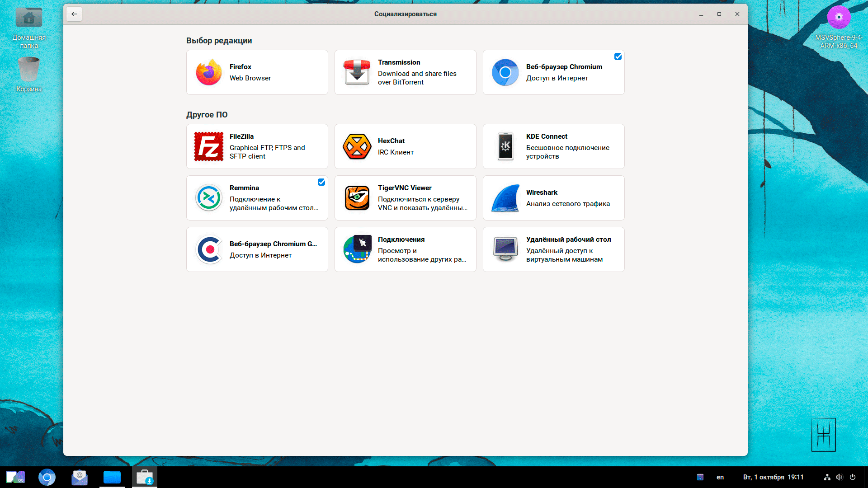Click 'Download and share files over BitTorrent' description
This screenshot has height=488, width=868.
point(417,78)
